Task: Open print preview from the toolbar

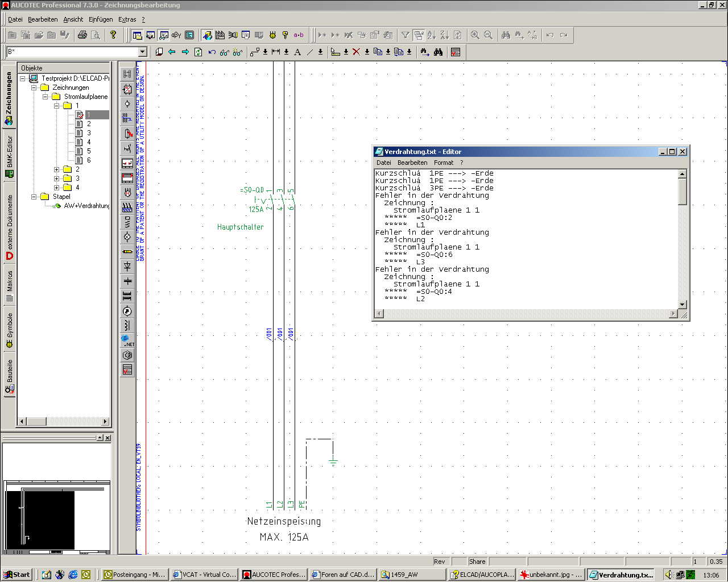Action: 96,35
